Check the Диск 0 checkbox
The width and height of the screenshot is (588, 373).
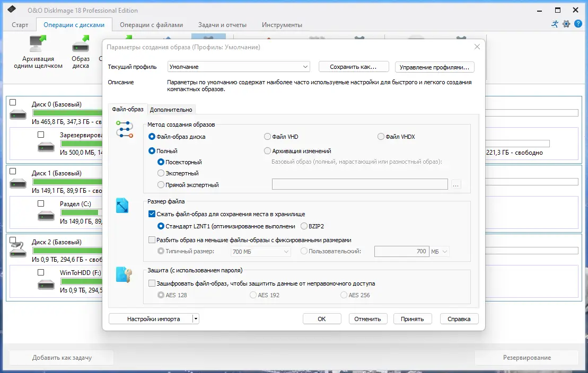click(x=13, y=102)
